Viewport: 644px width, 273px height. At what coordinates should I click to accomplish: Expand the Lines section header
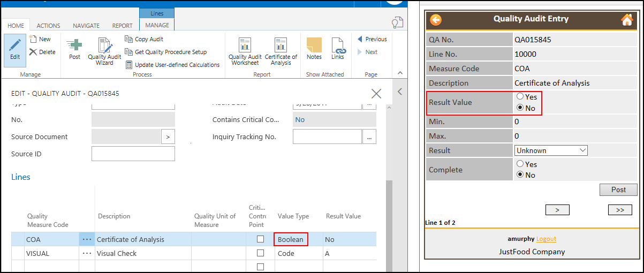pos(21,177)
